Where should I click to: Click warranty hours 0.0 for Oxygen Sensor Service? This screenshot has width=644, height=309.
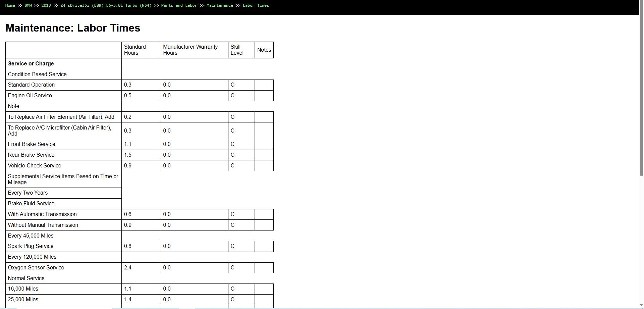click(195, 268)
